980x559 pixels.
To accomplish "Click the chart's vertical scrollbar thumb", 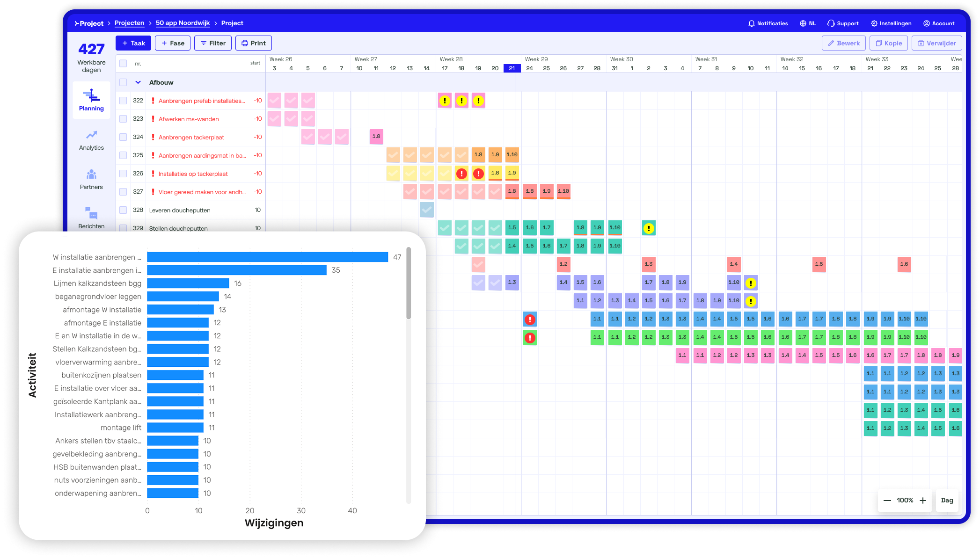I will coord(409,283).
